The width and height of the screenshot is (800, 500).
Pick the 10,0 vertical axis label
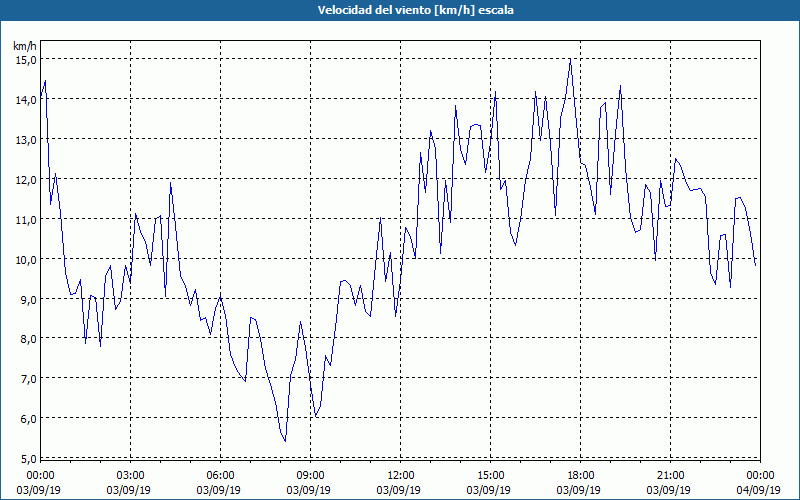(x=27, y=259)
